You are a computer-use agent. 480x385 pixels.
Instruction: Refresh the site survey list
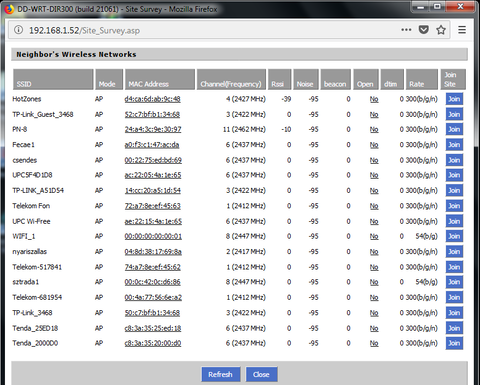point(221,374)
